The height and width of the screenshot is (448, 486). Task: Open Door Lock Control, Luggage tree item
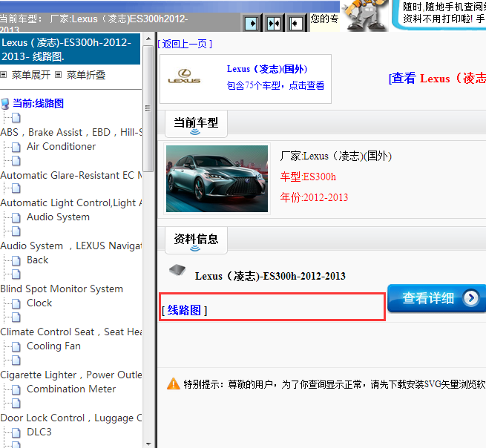(71, 418)
